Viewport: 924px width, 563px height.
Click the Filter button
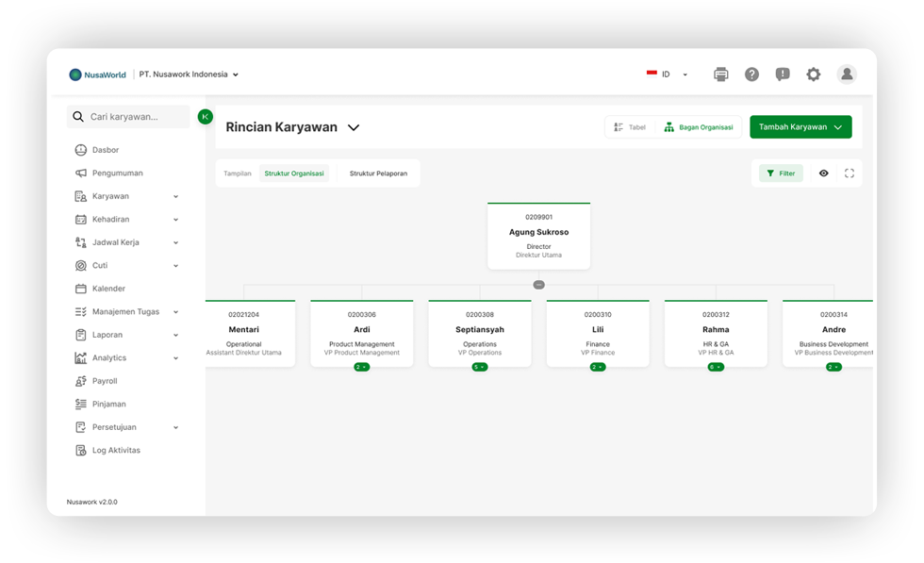781,174
